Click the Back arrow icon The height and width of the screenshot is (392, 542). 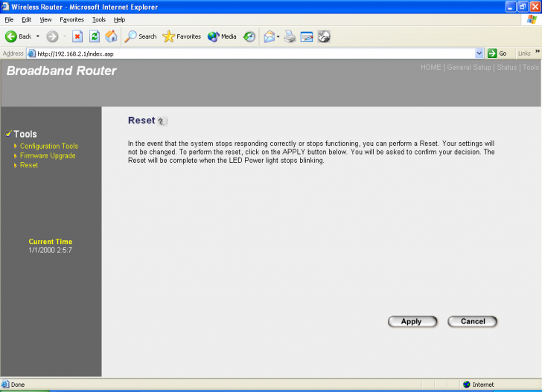pos(11,36)
